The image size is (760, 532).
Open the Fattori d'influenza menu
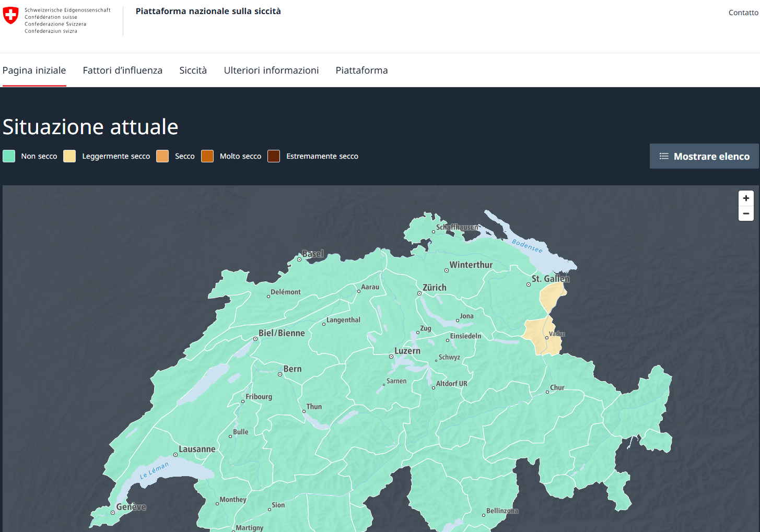[123, 70]
